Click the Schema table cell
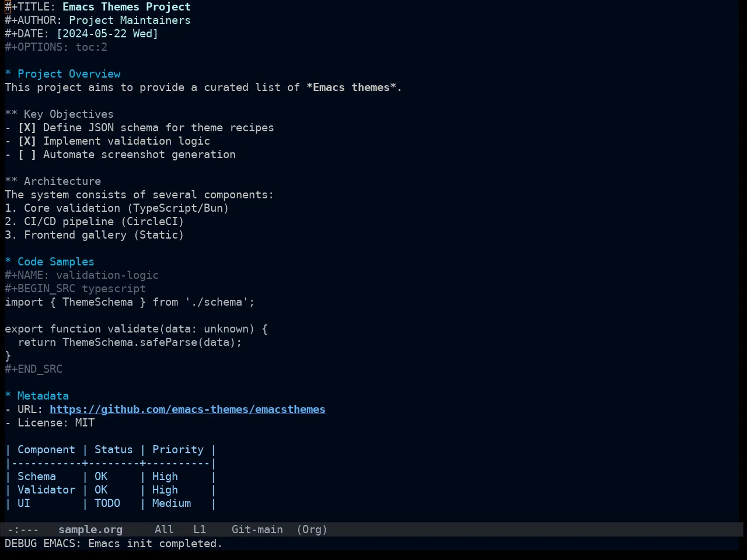 (x=37, y=477)
